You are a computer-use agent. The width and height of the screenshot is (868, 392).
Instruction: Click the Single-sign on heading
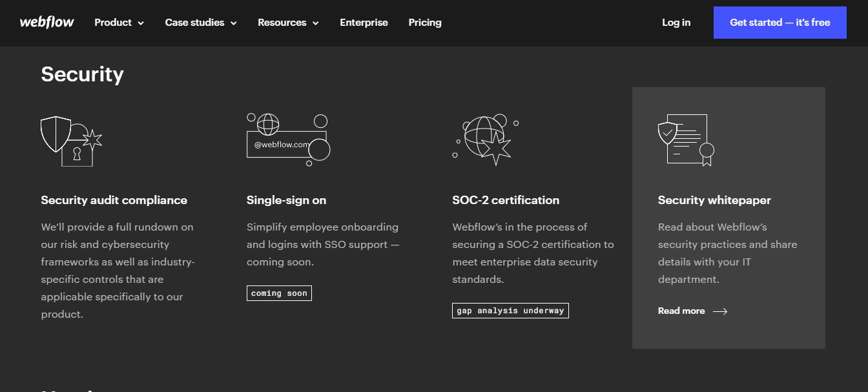coord(286,200)
